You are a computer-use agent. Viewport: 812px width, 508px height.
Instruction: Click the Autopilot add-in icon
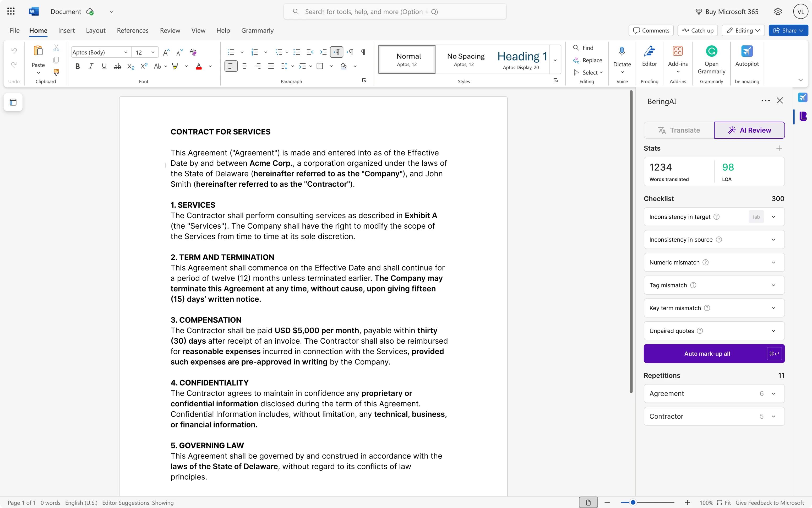(746, 51)
